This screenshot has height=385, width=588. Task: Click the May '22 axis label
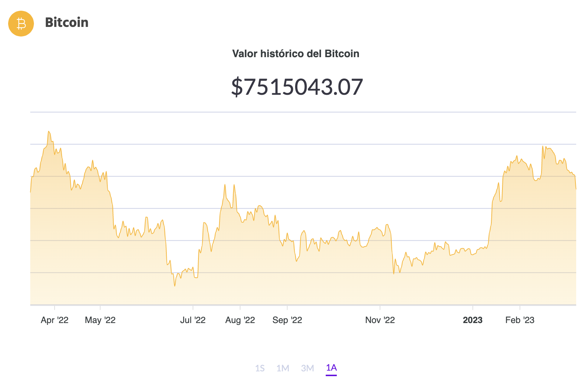(x=100, y=320)
